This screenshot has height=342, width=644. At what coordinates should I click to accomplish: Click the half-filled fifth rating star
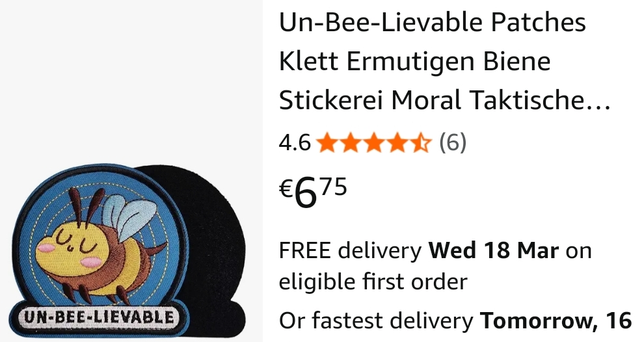point(420,143)
